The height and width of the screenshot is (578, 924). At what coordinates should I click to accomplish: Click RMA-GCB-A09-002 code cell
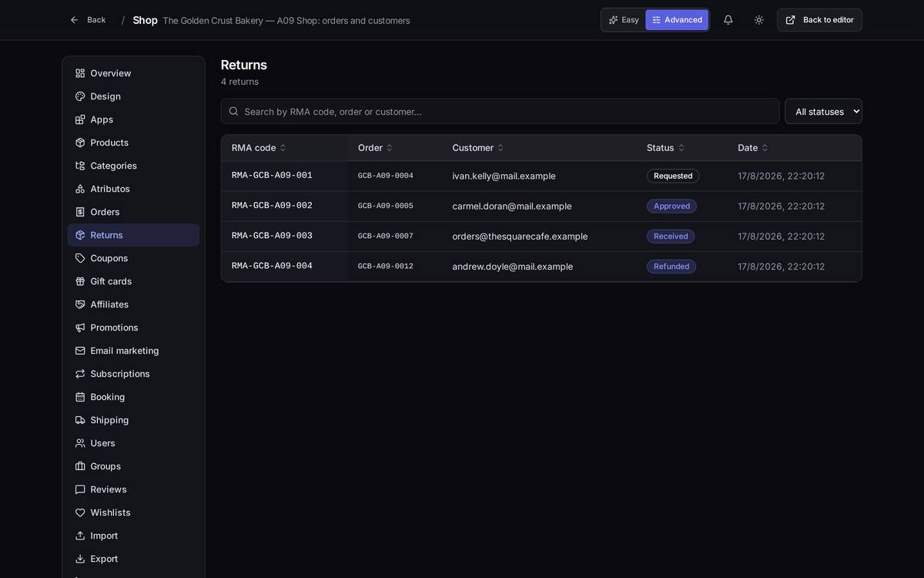[272, 206]
